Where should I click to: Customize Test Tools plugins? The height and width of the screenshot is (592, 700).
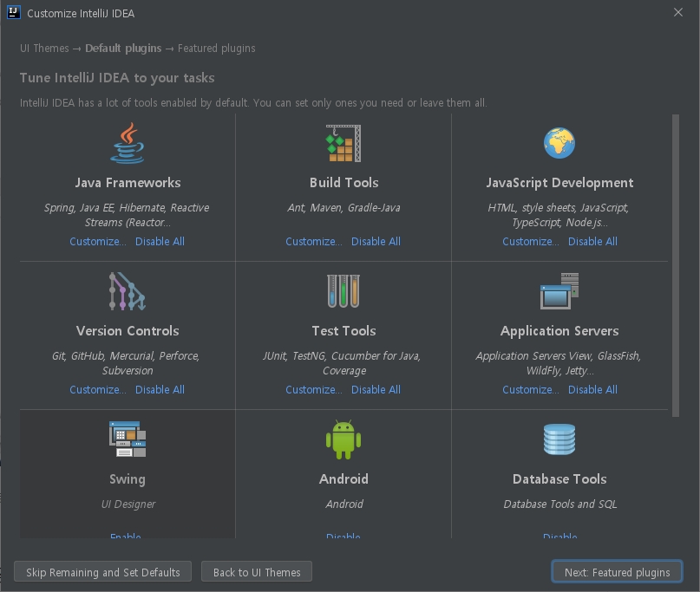(x=314, y=389)
